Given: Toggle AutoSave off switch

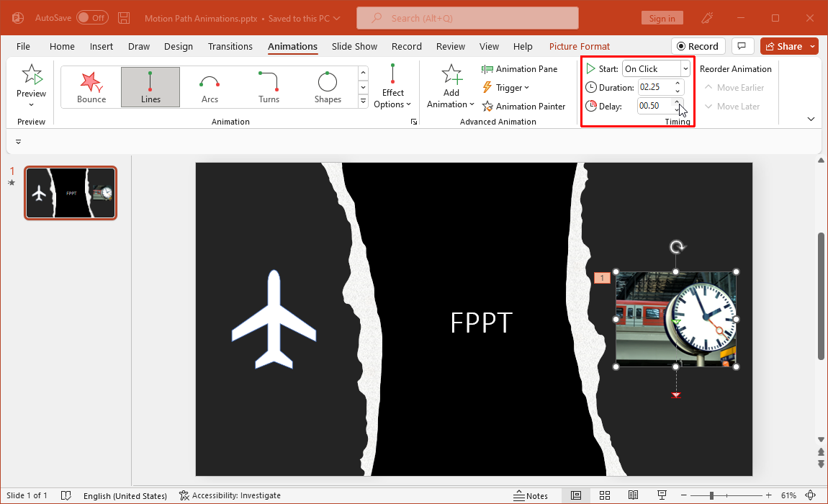Looking at the screenshot, I should (92, 18).
